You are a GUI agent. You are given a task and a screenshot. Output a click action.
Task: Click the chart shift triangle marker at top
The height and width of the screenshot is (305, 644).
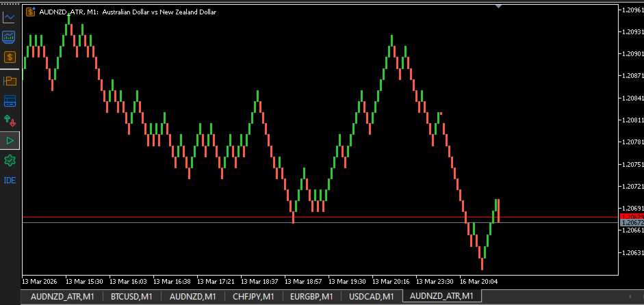tap(499, 6)
